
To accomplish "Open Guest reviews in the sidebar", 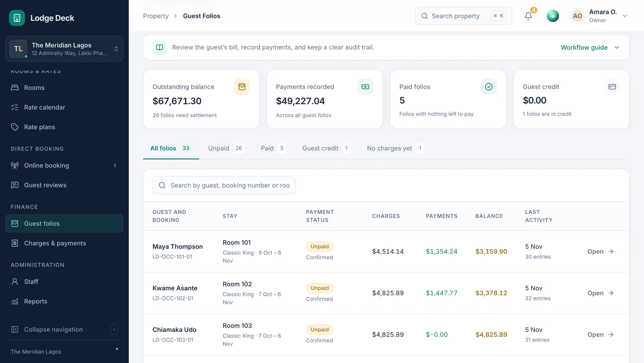I will pos(64,185).
